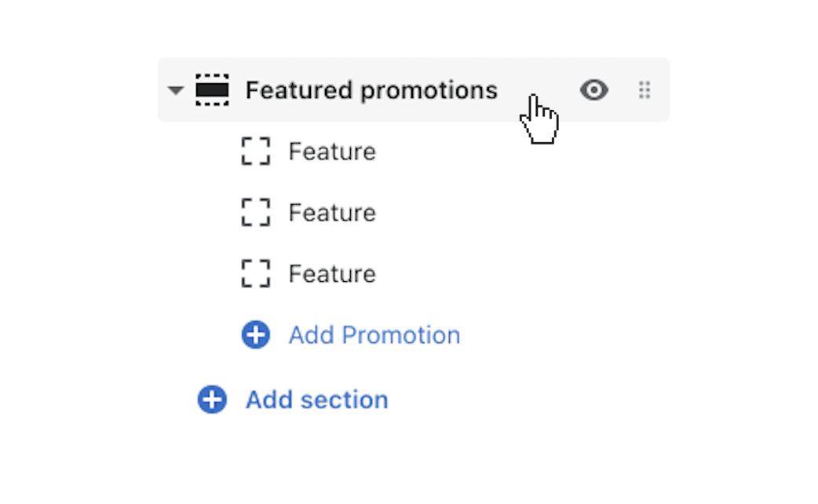Image resolution: width=818 pixels, height=504 pixels.
Task: Select the second Feature block icon
Action: [255, 212]
